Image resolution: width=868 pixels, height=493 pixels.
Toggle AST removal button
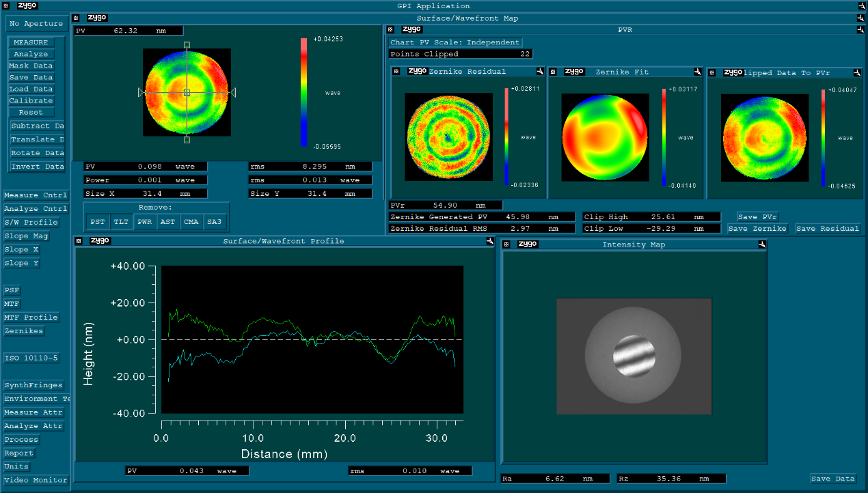(167, 221)
